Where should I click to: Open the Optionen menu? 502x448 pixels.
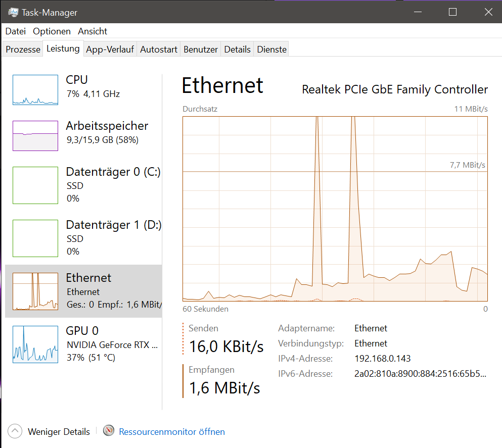[x=52, y=31]
